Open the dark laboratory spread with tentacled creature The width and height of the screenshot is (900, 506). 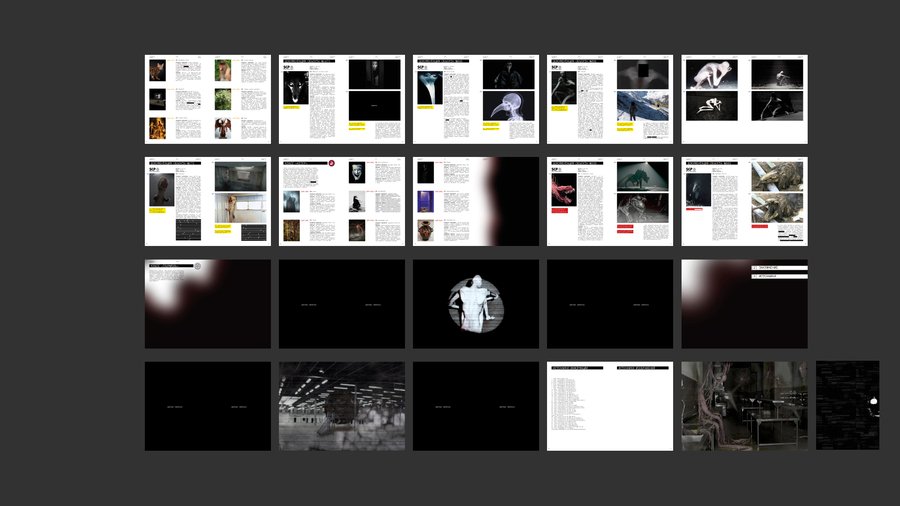[744, 406]
